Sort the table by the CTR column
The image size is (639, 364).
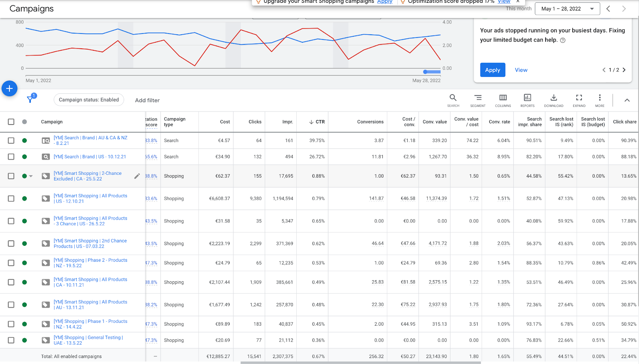tap(317, 122)
